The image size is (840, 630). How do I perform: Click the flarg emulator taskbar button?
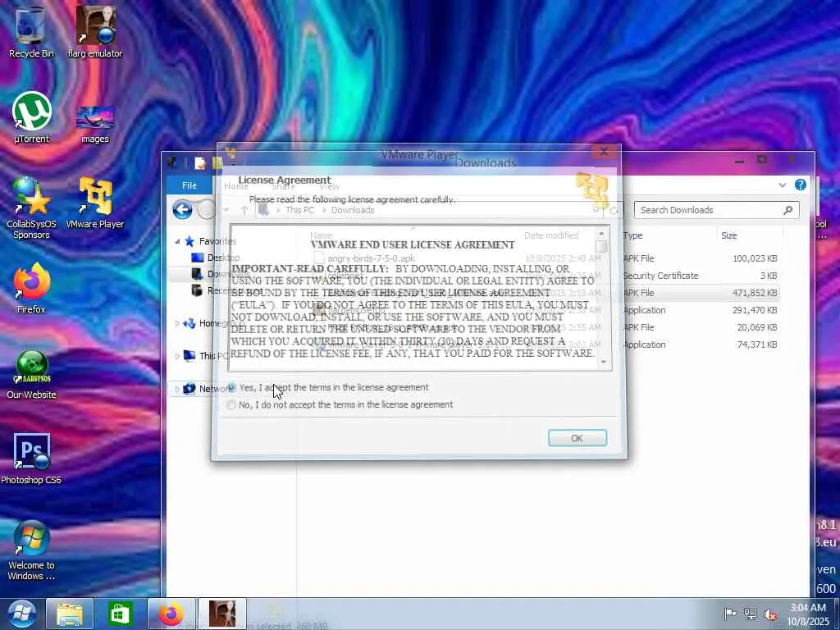tap(221, 614)
